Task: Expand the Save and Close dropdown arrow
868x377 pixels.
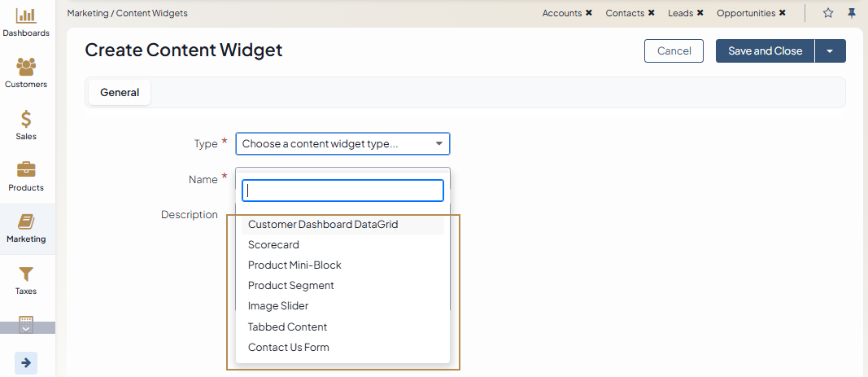Action: coord(830,51)
